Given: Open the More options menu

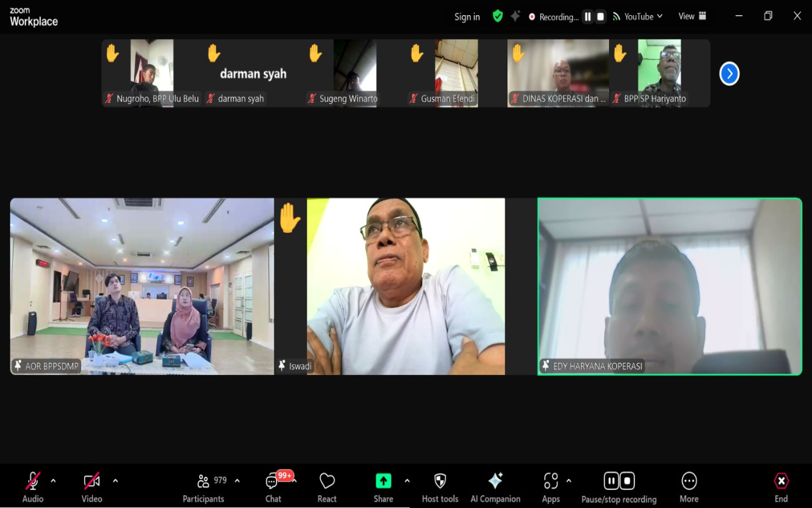Looking at the screenshot, I should (689, 487).
